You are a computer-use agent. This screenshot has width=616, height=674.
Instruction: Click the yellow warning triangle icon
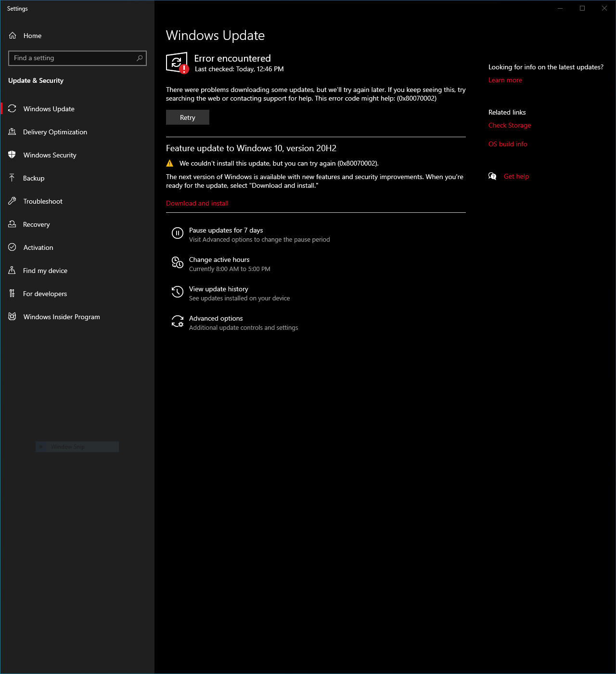click(170, 163)
